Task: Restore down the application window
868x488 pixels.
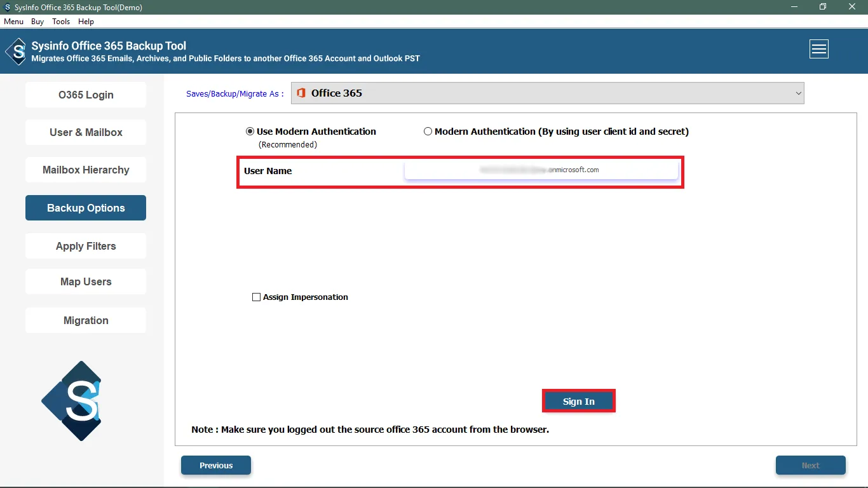Action: (823, 7)
